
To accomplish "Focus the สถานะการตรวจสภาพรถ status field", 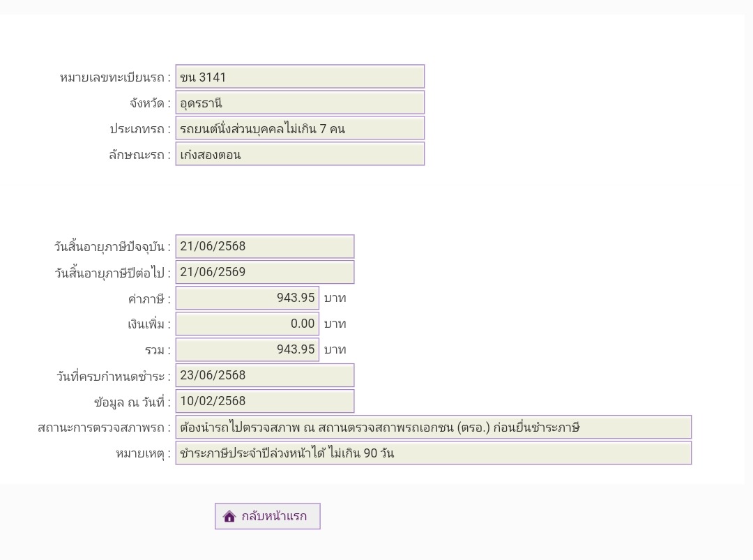I will 433,427.
